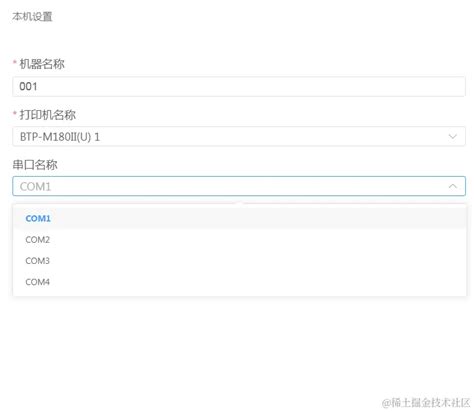This screenshot has width=474, height=412.
Task: Click the 串口名称 field label
Action: (35, 164)
